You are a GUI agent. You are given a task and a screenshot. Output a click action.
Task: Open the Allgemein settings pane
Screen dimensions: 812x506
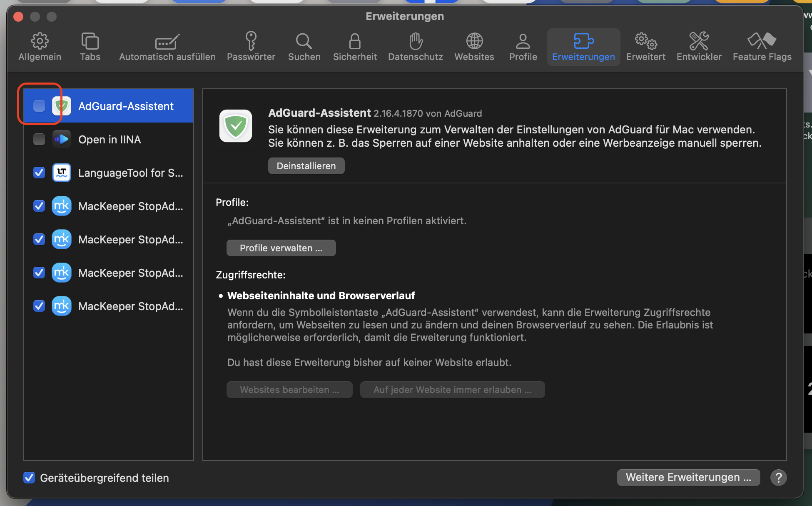40,47
